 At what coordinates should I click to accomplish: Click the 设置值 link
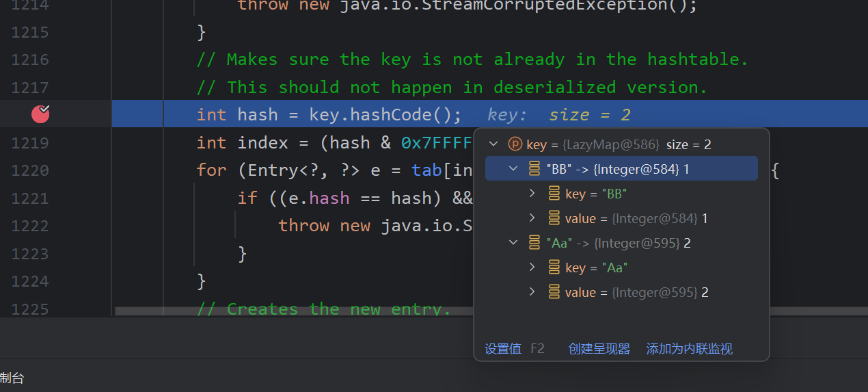(503, 348)
